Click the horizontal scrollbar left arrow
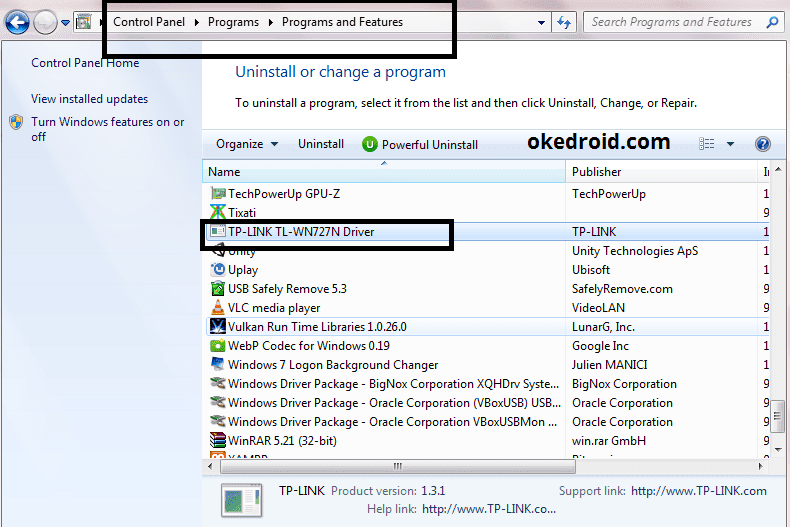790x527 pixels. click(x=210, y=467)
